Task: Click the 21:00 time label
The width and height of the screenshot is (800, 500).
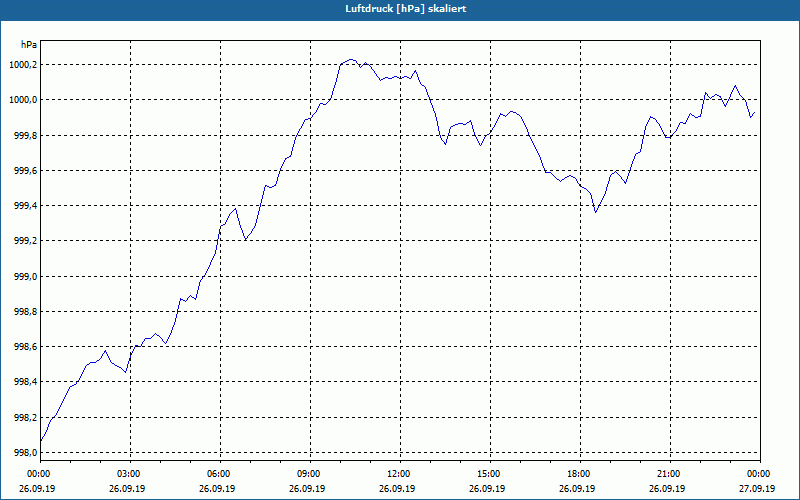Action: click(x=669, y=474)
